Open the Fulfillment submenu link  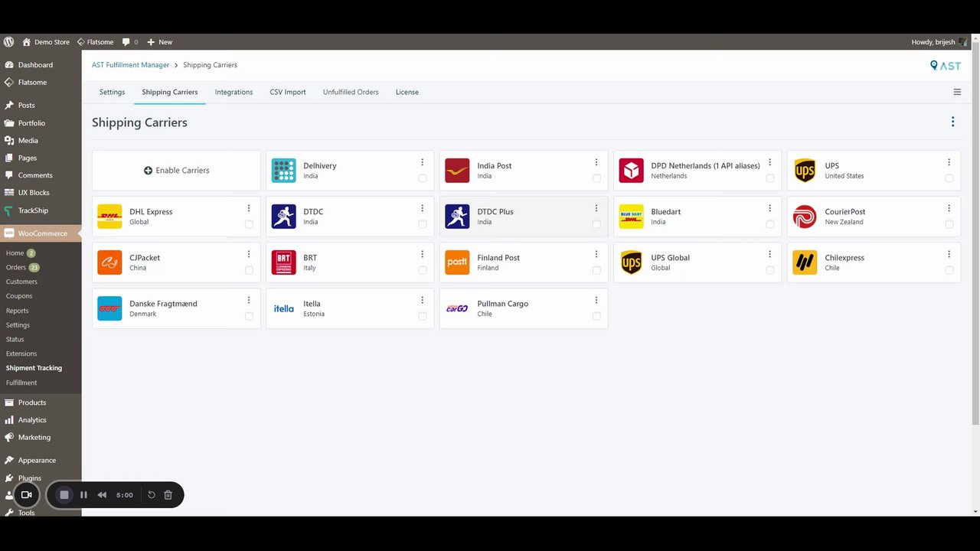pyautogui.click(x=21, y=382)
